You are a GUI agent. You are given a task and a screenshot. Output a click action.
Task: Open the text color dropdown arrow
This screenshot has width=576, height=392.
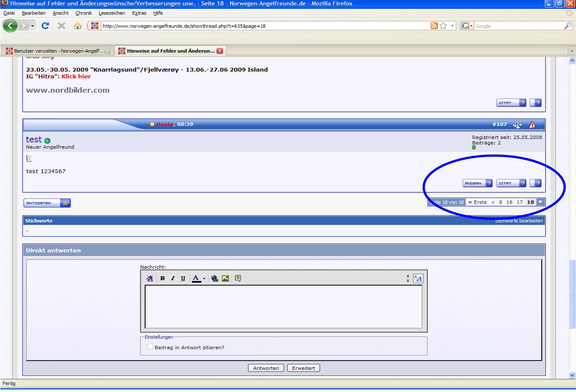(204, 279)
